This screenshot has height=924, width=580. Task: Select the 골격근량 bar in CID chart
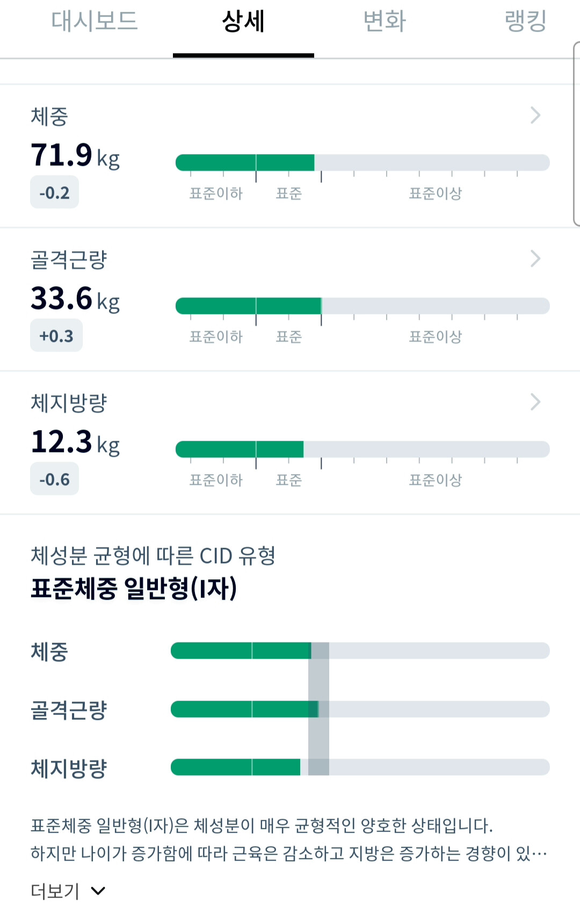[x=360, y=709]
